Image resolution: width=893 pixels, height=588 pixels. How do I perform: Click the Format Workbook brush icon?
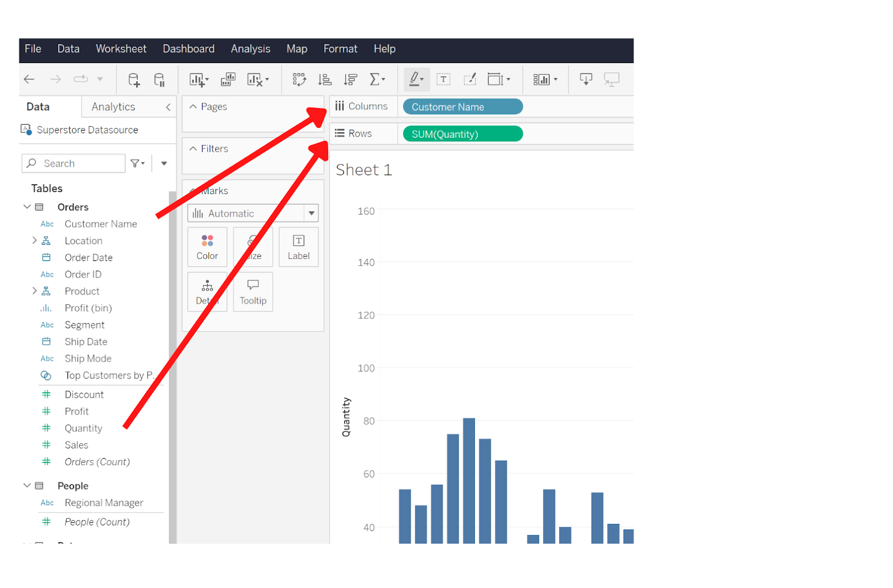470,79
